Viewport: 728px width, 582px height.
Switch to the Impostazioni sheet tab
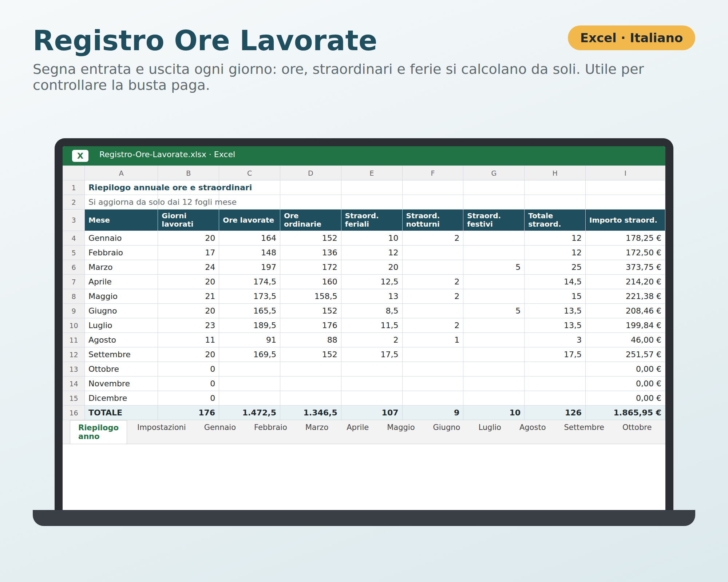[161, 427]
